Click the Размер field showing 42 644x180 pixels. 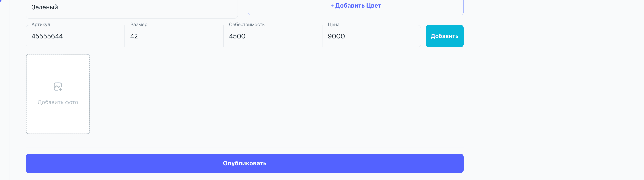[174, 36]
